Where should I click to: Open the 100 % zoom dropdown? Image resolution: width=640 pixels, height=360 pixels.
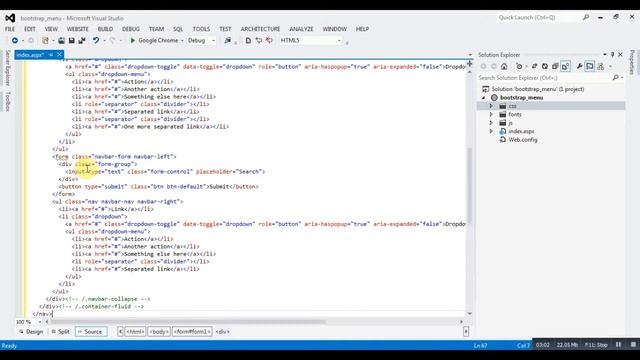(x=39, y=322)
